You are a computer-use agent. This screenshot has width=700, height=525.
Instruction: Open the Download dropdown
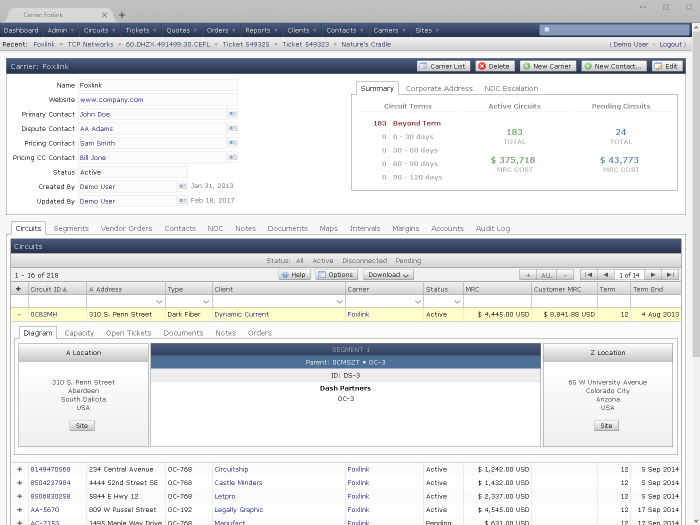(387, 274)
